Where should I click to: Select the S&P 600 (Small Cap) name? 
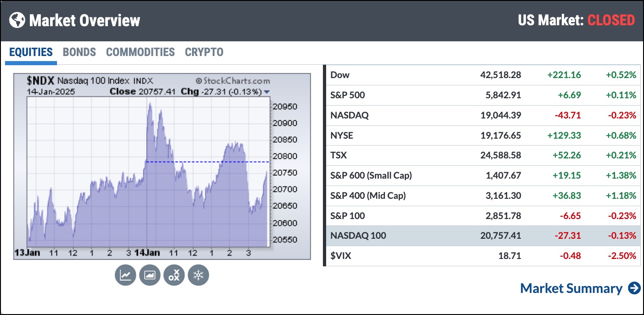371,175
